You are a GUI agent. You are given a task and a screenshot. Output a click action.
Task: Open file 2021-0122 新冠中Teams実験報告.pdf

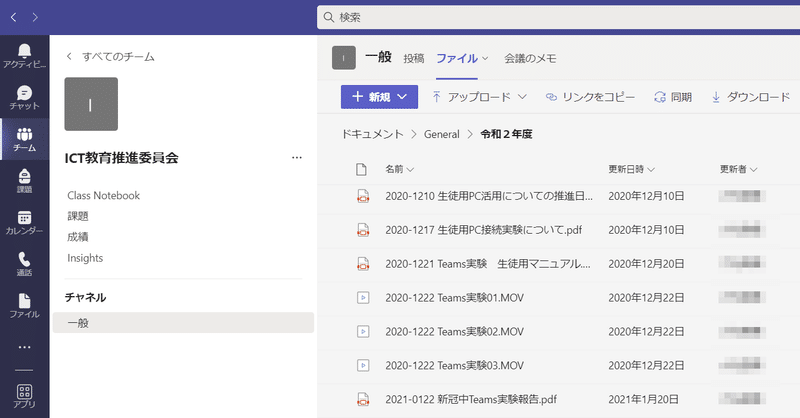[x=471, y=399]
